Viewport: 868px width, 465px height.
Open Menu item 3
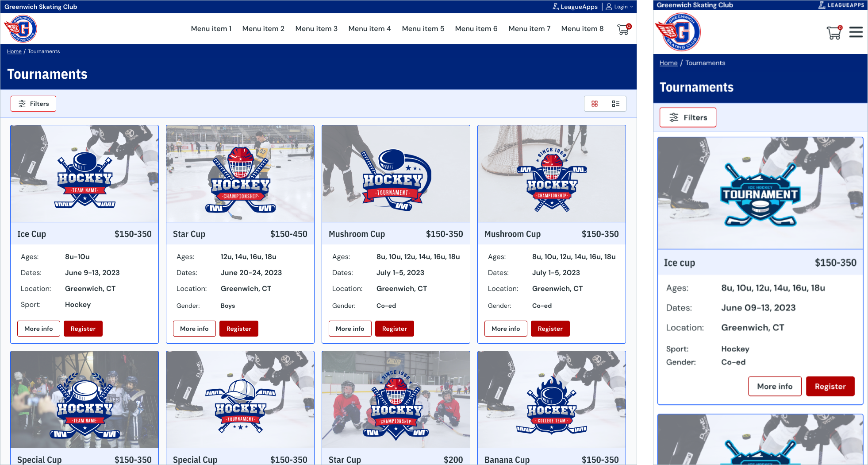[x=316, y=29]
